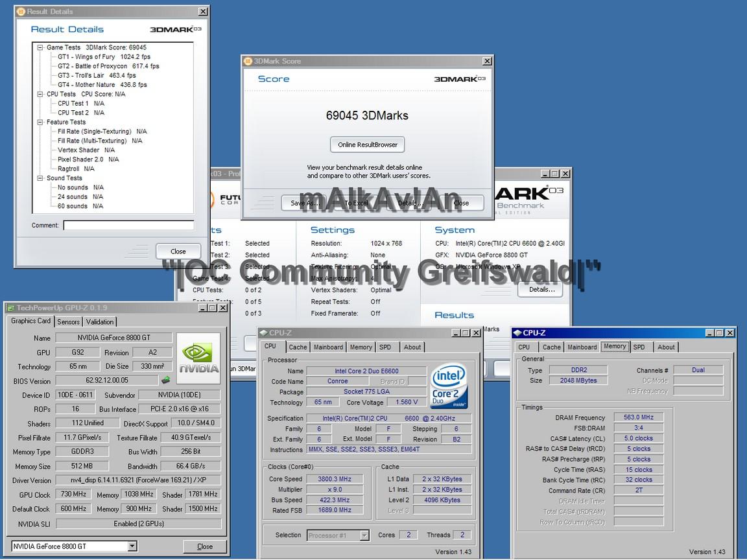This screenshot has height=560, width=747.
Task: Click BIOS save chip icon in GPU-Z
Action: pos(166,380)
